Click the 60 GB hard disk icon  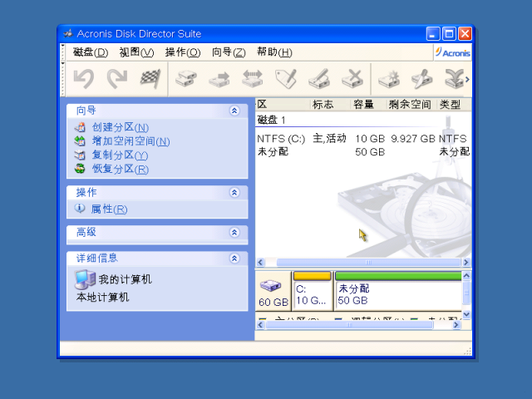(x=270, y=286)
